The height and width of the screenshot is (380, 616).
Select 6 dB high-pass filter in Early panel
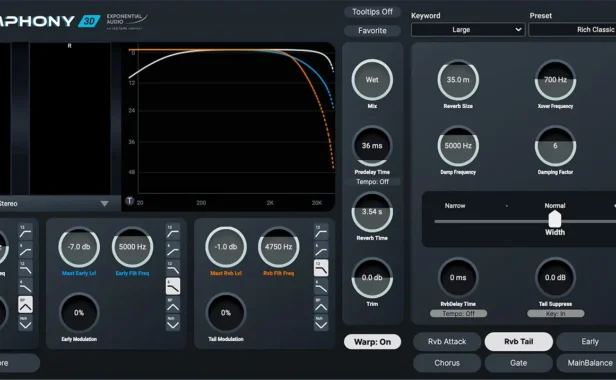click(x=173, y=250)
